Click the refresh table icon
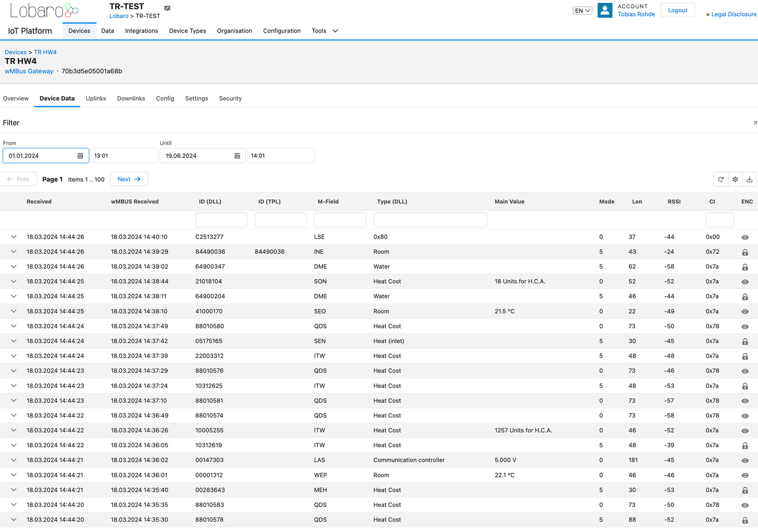This screenshot has width=758, height=532. point(721,180)
